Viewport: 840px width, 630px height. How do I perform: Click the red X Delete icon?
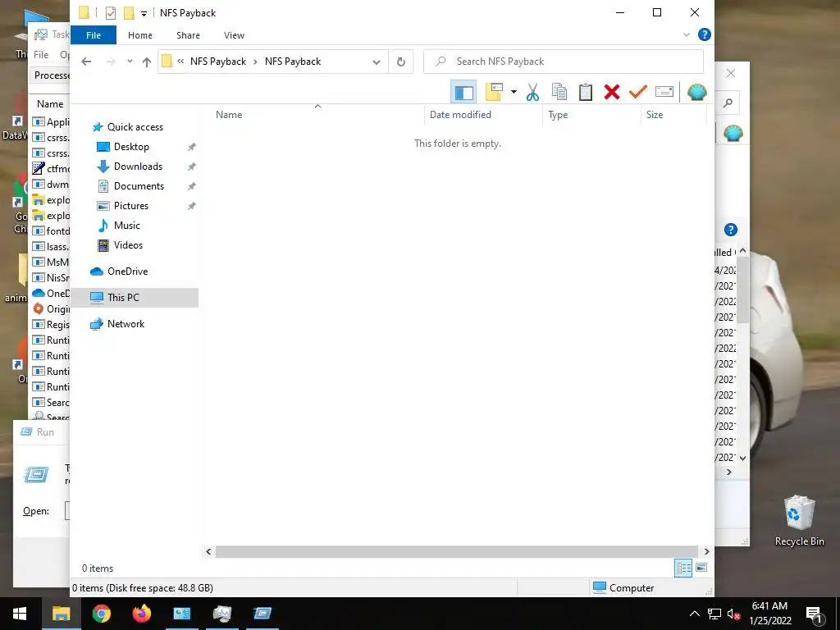tap(611, 92)
